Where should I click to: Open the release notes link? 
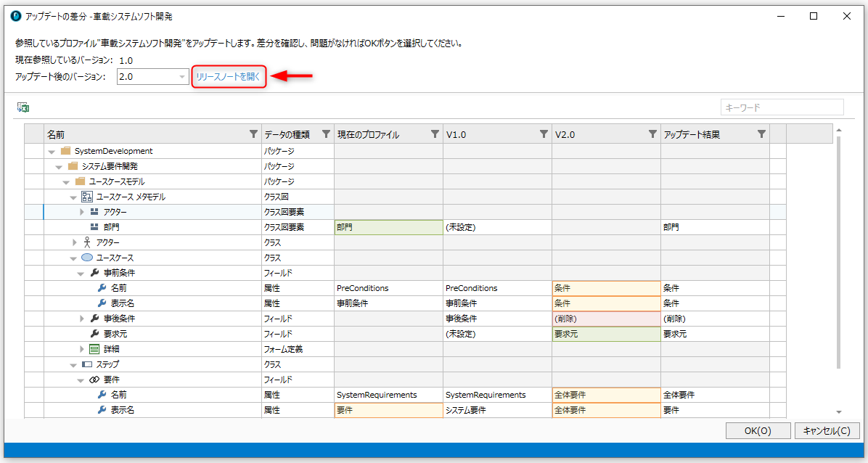228,77
